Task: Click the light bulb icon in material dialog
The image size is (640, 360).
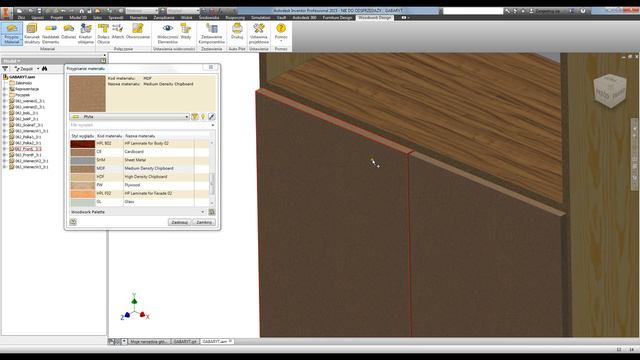Action: [203, 117]
